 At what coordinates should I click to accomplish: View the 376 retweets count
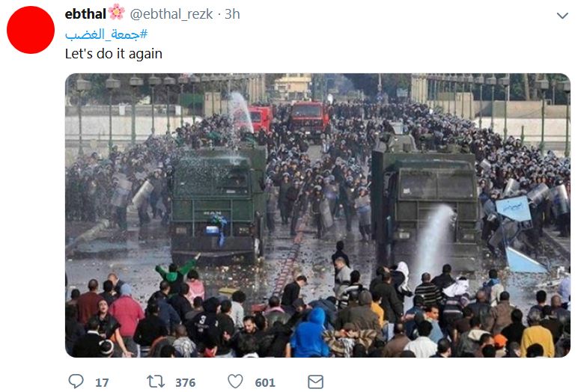(x=185, y=382)
